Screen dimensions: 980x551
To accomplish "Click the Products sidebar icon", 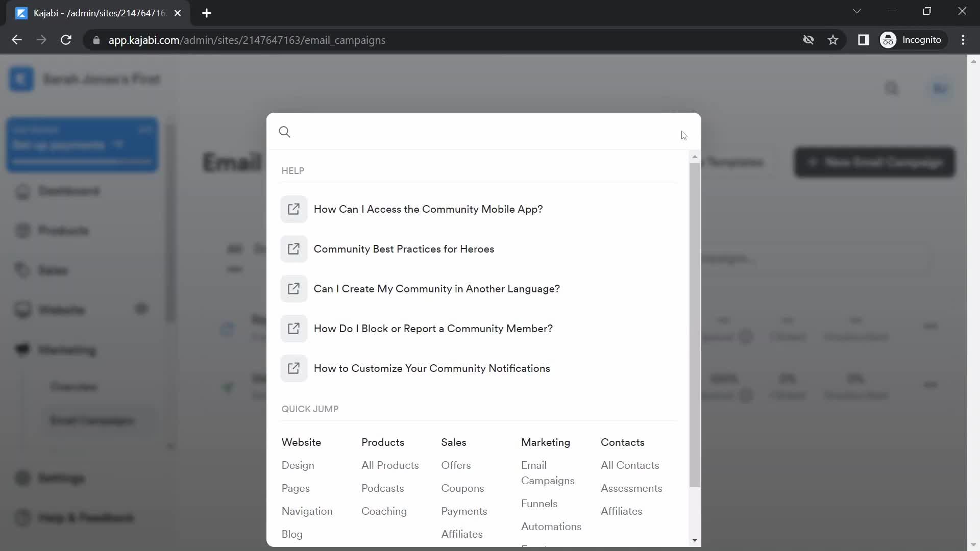I will coord(23,231).
